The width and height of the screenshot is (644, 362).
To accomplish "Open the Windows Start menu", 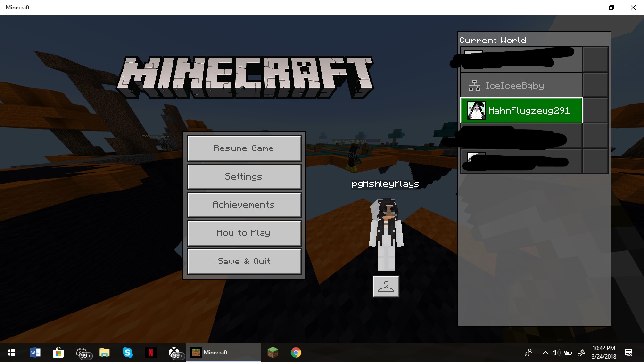I will [11, 353].
